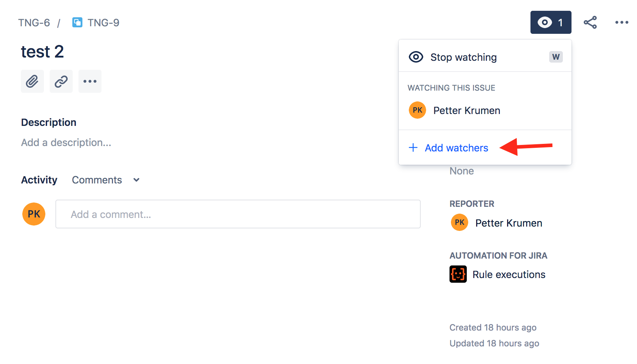Select the TNG-6 breadcrumb link
637x364 pixels.
pyautogui.click(x=34, y=22)
